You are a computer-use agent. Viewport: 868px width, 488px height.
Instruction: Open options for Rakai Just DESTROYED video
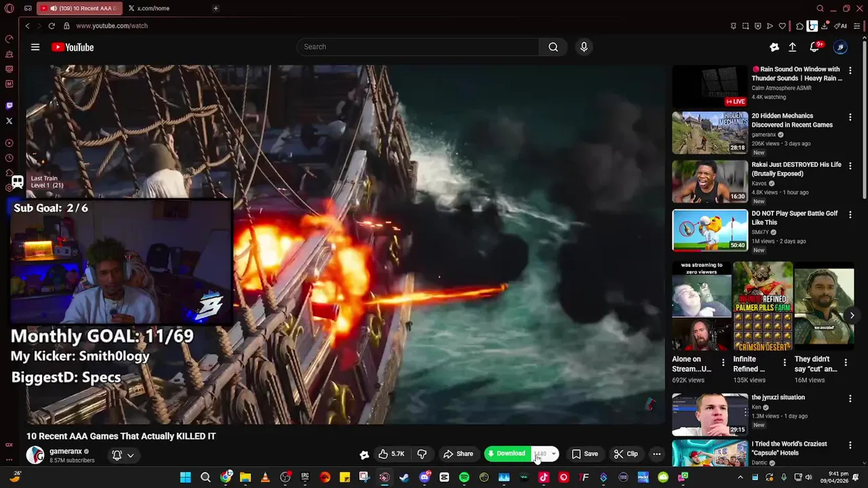[x=850, y=165]
